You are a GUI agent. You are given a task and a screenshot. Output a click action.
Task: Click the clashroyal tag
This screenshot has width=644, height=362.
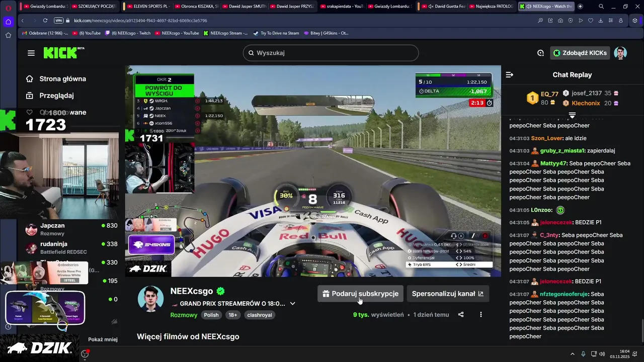[260, 315]
